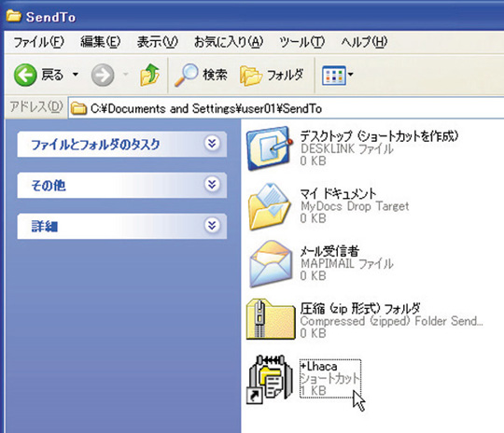Toggle the Folders pane button
This screenshot has height=433, width=504.
[x=272, y=76]
